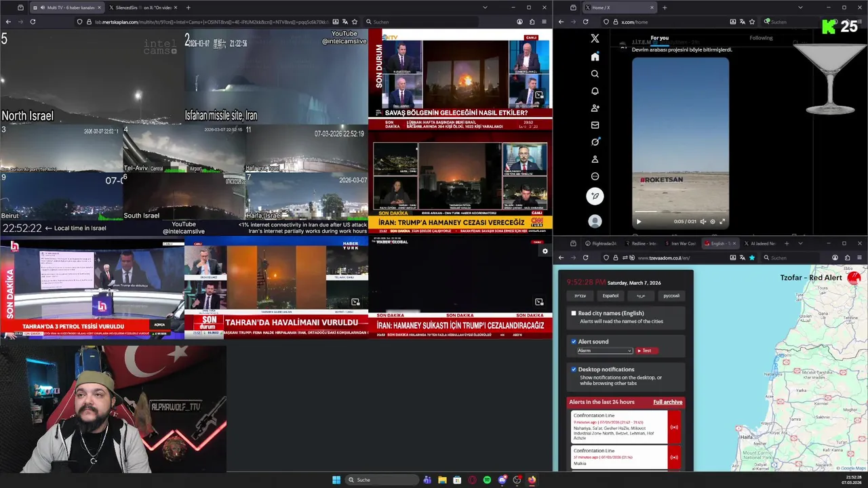Click the blue bookmark star in tzevaadom window

(752, 258)
